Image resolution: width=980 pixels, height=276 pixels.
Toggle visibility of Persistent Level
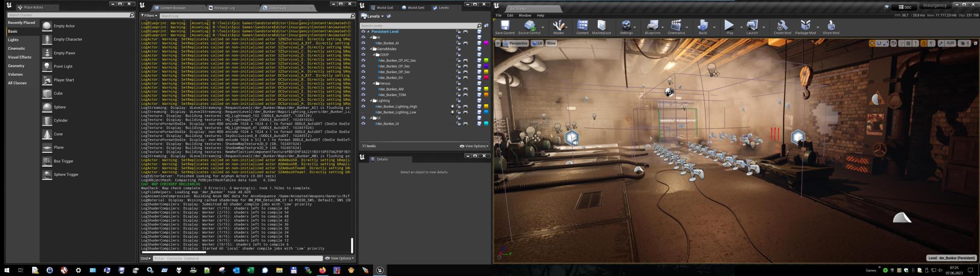pos(363,32)
